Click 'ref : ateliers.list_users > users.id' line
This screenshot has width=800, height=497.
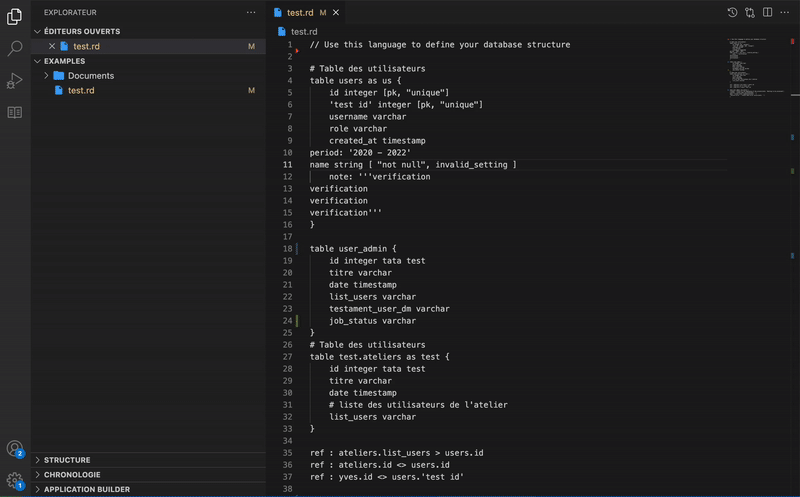click(x=396, y=453)
